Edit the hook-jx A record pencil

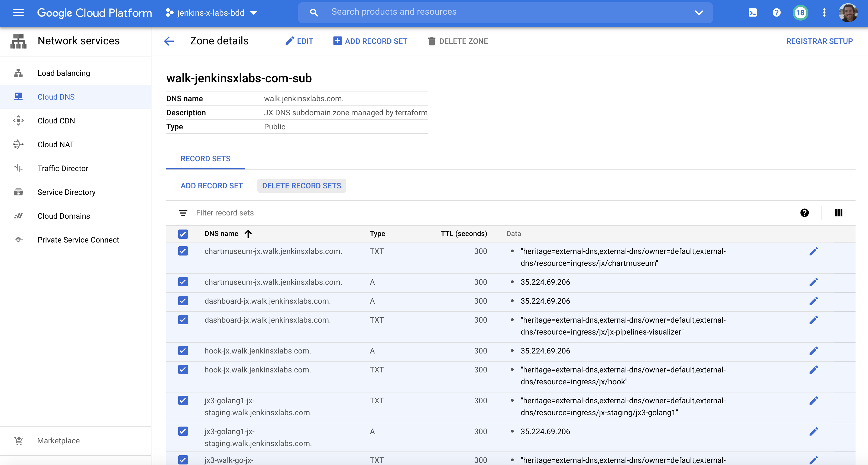[x=814, y=351]
